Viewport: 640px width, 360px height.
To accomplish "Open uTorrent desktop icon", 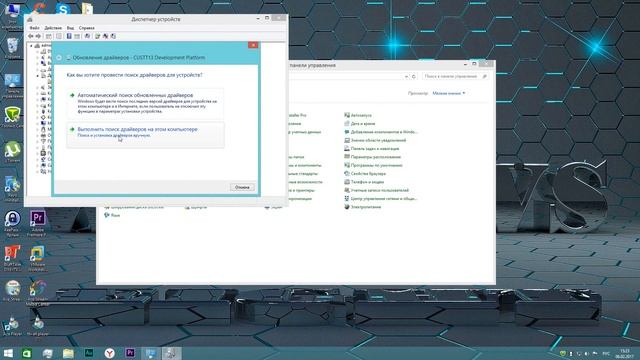I will [x=13, y=152].
